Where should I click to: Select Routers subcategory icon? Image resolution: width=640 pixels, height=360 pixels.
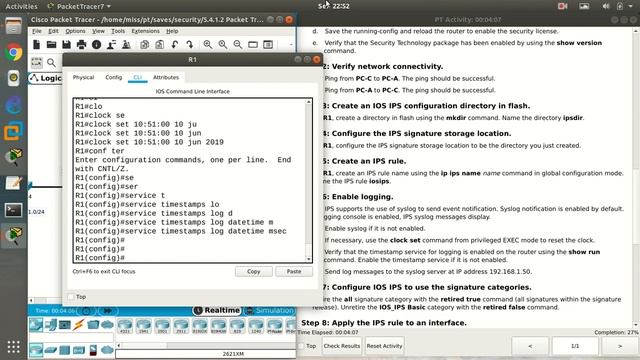(x=36, y=350)
